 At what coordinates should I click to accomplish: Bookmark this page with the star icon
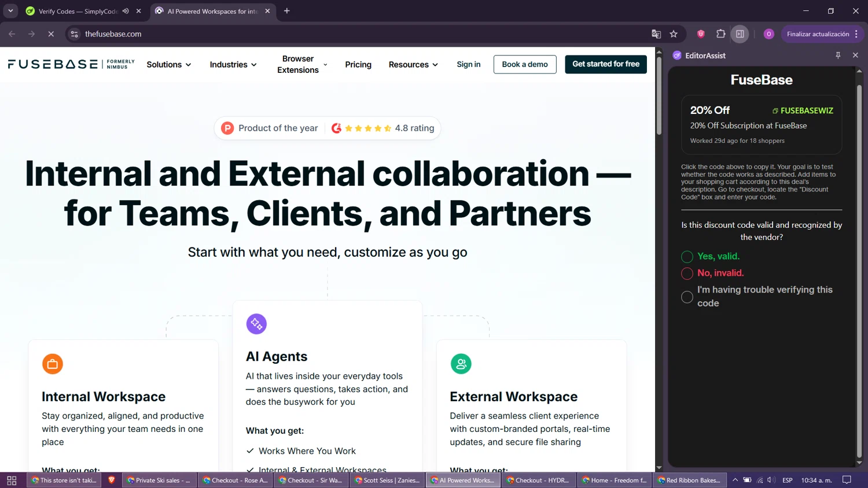click(674, 34)
